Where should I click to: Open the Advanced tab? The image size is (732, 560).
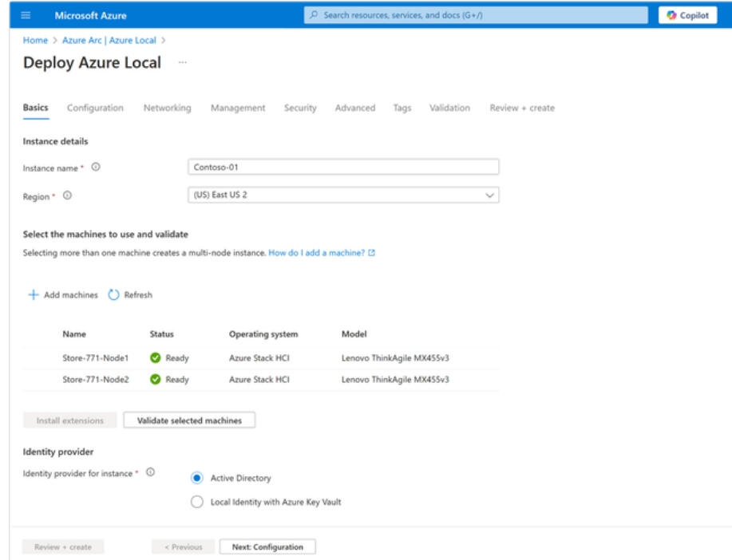354,108
